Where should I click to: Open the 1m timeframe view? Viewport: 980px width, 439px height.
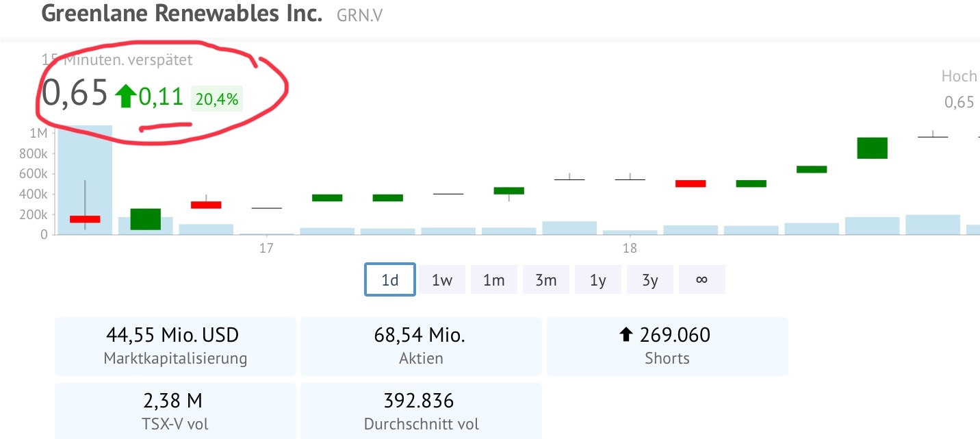493,279
